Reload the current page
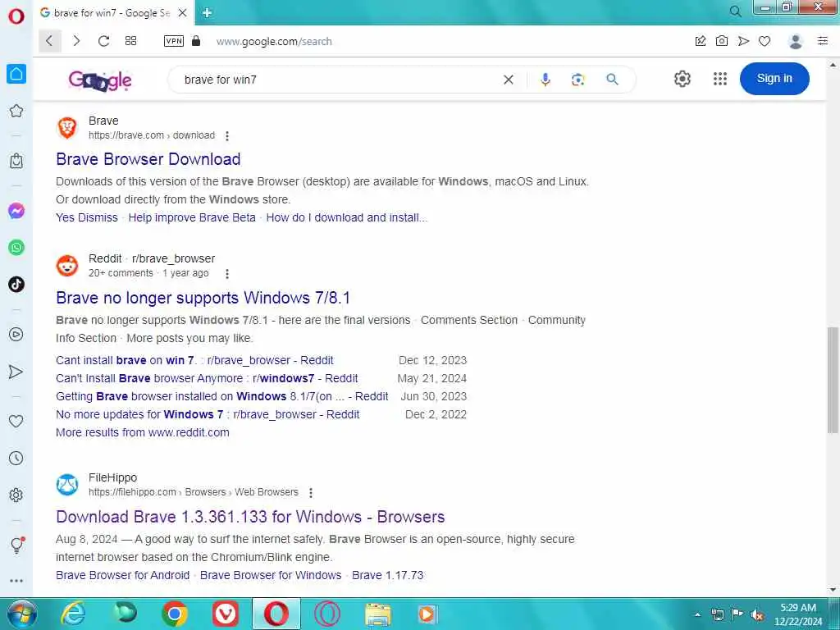This screenshot has width=840, height=630. tap(103, 41)
